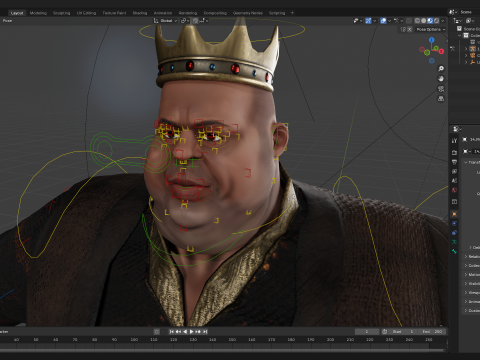Click the current frame number field
This screenshot has height=360, width=480.
367,332
